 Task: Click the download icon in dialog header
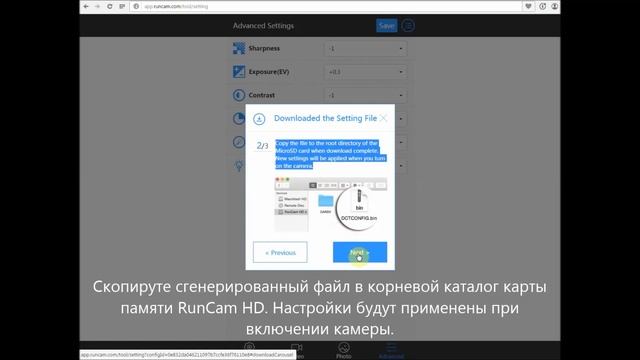point(259,119)
